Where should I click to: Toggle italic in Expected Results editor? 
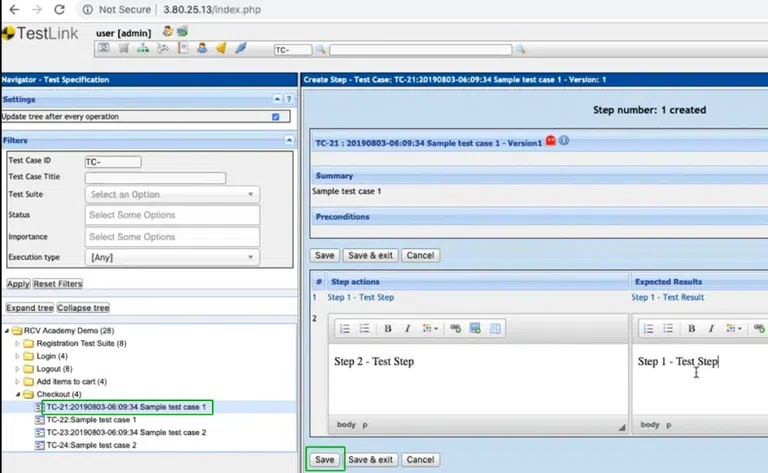pos(711,329)
